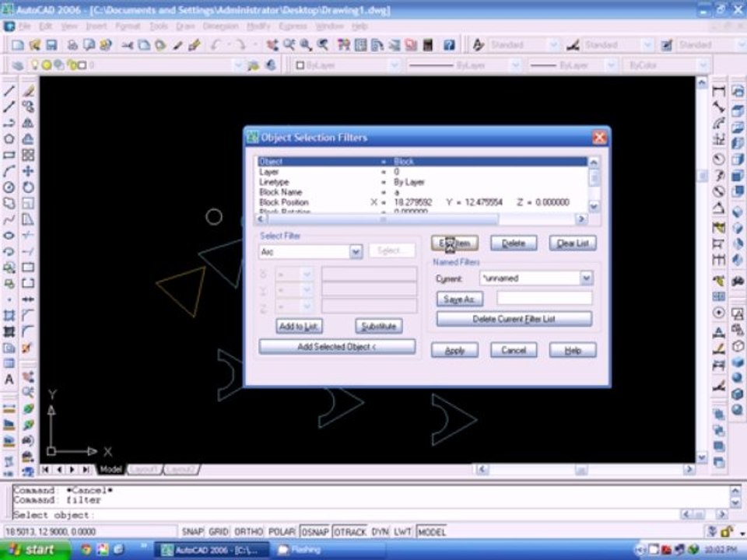Open the Current named filter dropdown
This screenshot has height=560, width=747.
pos(587,278)
